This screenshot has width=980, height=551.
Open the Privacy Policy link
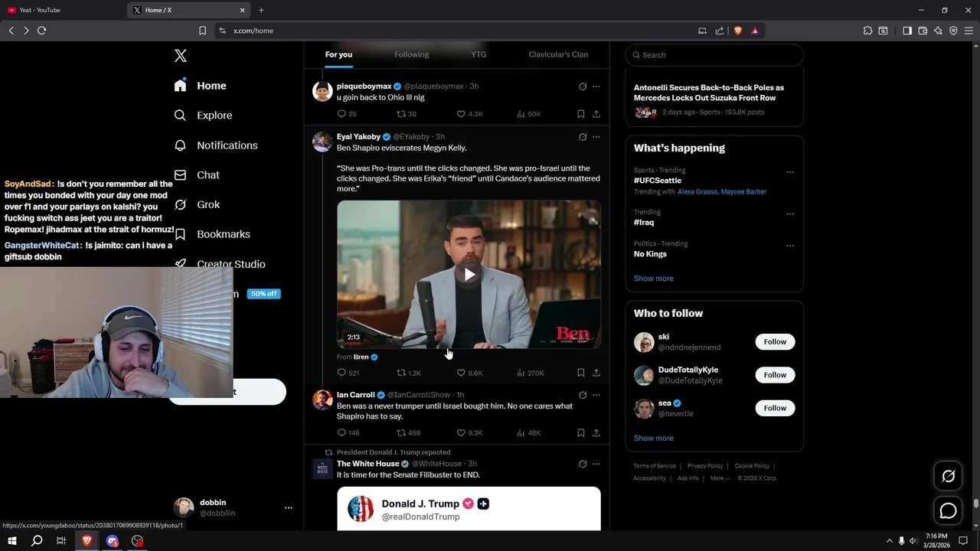(705, 466)
